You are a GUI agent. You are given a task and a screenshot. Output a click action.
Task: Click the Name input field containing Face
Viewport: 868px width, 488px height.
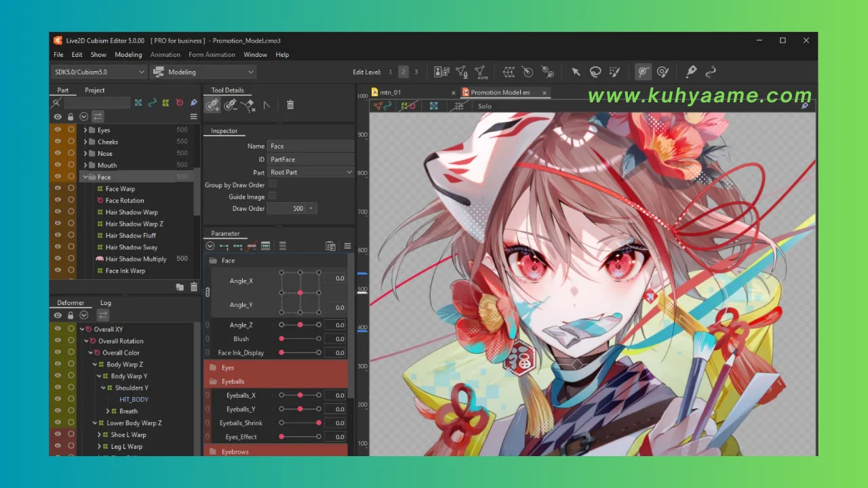(311, 146)
